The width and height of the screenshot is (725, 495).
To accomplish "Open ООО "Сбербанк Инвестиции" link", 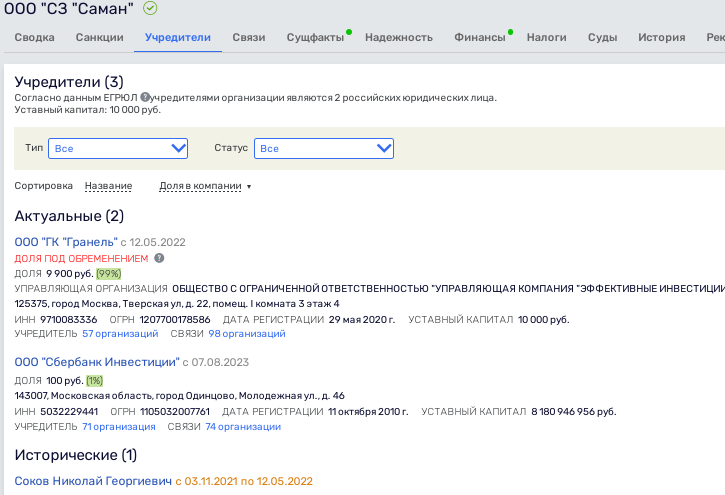I will point(97,362).
